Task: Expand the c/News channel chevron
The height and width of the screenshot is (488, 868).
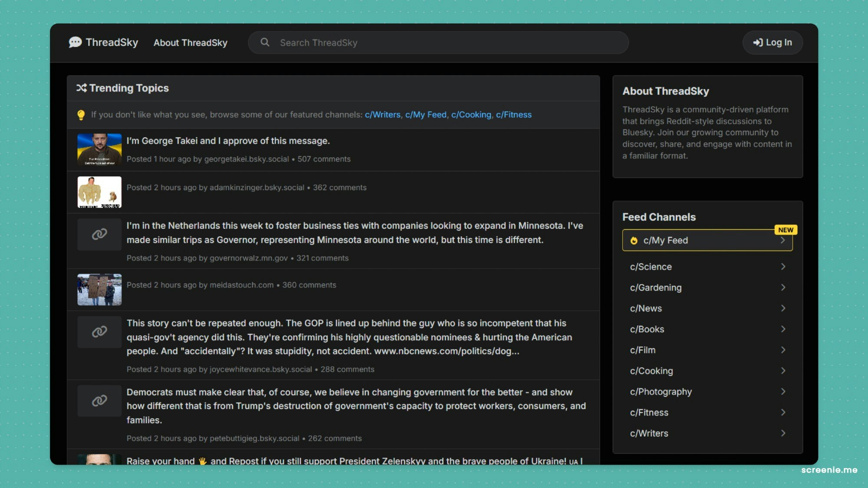Action: pyautogui.click(x=783, y=308)
